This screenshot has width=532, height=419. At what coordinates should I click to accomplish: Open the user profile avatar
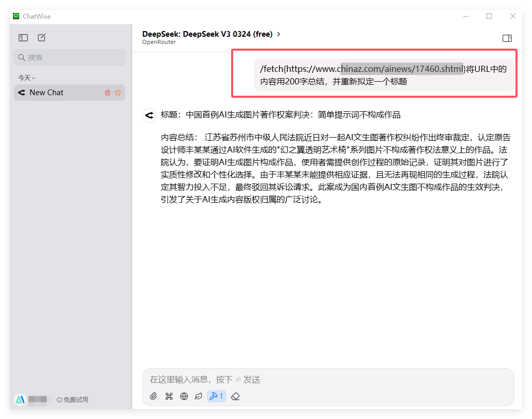tap(20, 399)
